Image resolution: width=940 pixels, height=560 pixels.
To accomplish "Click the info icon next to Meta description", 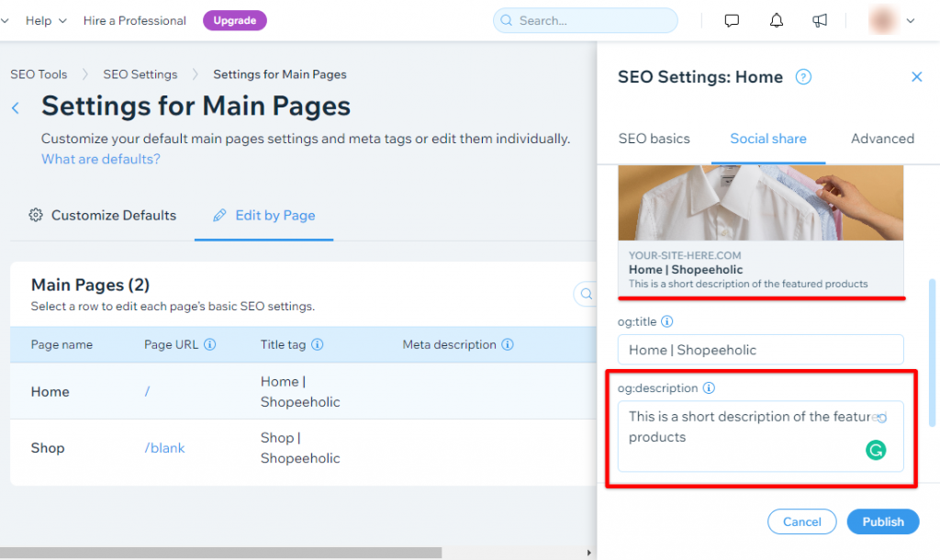I will point(508,344).
